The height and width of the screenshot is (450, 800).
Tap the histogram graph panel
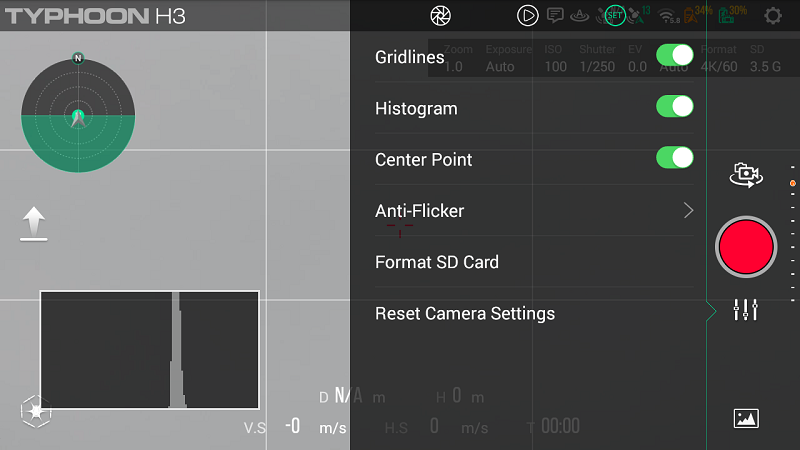tap(150, 349)
